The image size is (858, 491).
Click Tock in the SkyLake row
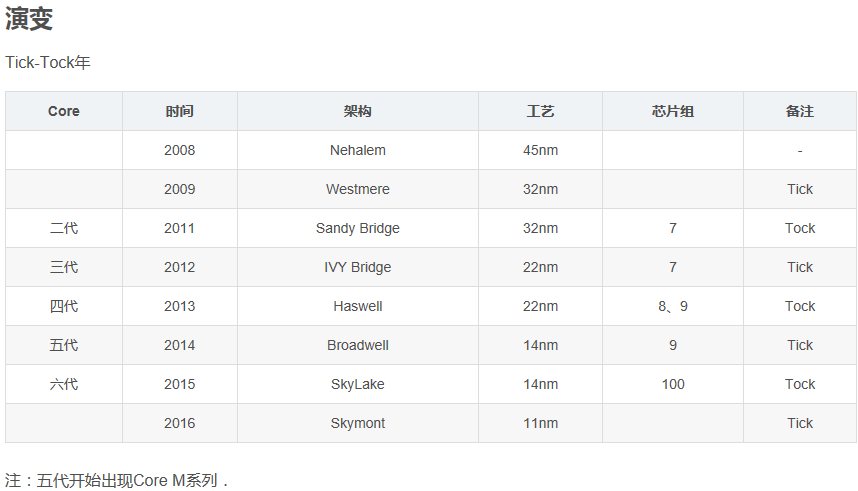(x=799, y=384)
